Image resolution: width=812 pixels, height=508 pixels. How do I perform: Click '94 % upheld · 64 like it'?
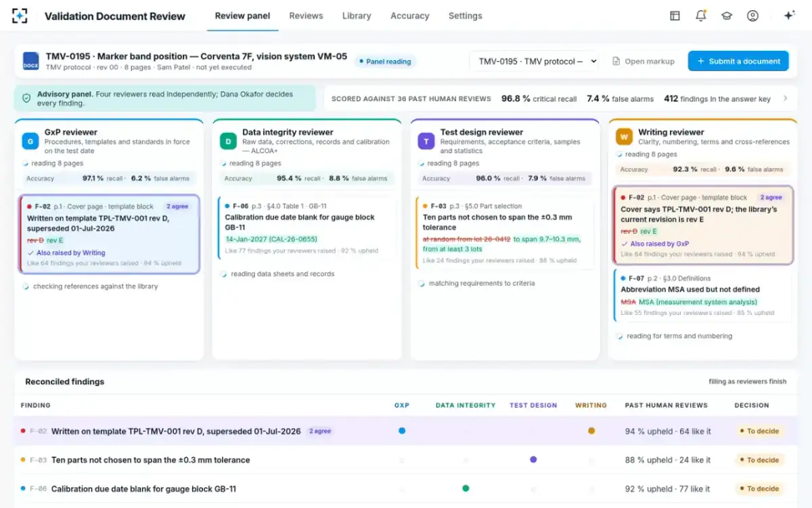pos(667,431)
